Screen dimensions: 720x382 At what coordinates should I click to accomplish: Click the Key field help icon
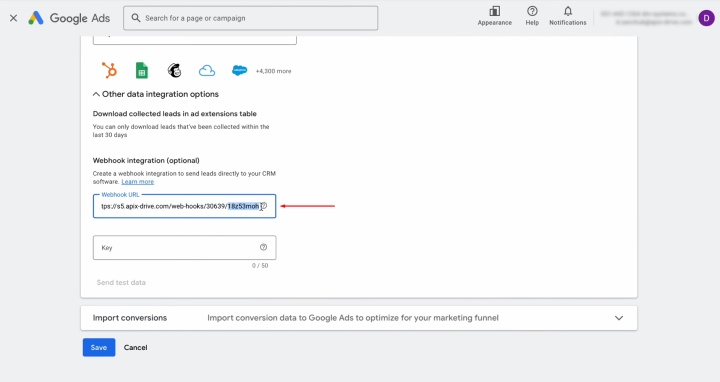coord(263,247)
